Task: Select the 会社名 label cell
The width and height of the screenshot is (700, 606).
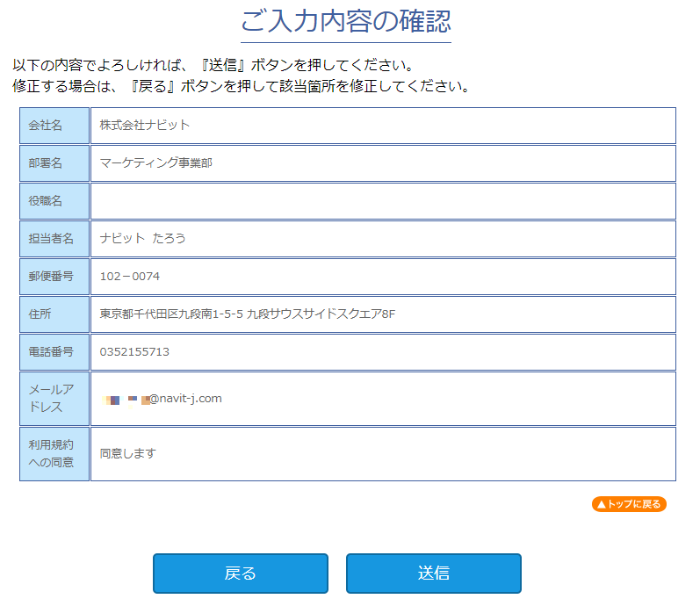Action: pos(54,126)
